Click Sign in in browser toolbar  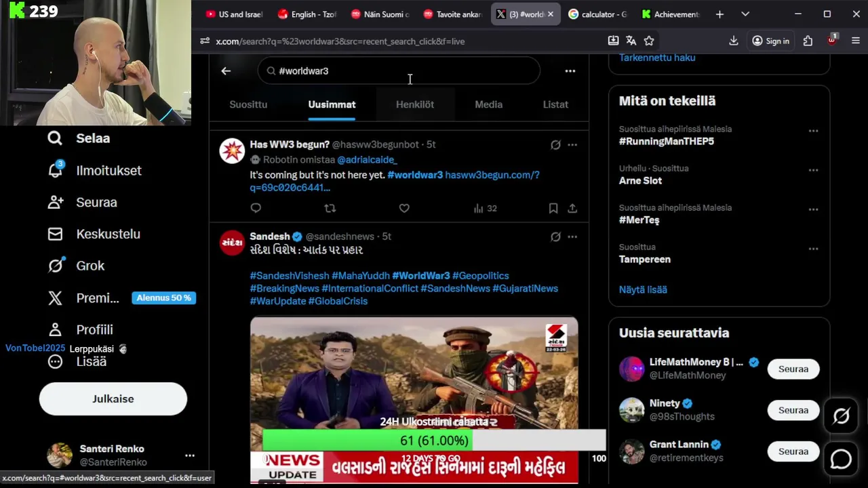pyautogui.click(x=770, y=41)
